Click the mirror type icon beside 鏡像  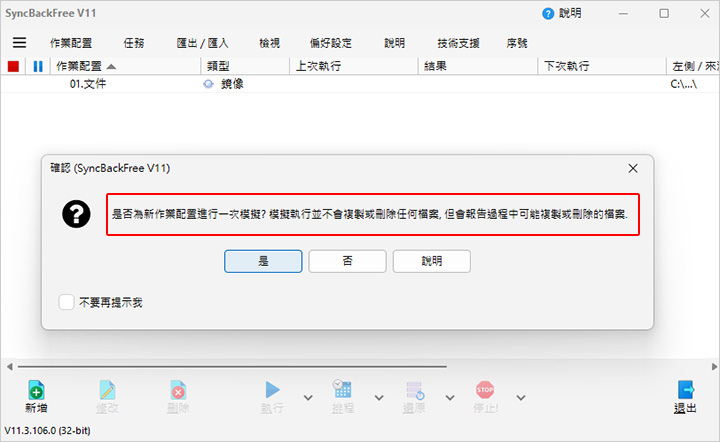pyautogui.click(x=208, y=84)
